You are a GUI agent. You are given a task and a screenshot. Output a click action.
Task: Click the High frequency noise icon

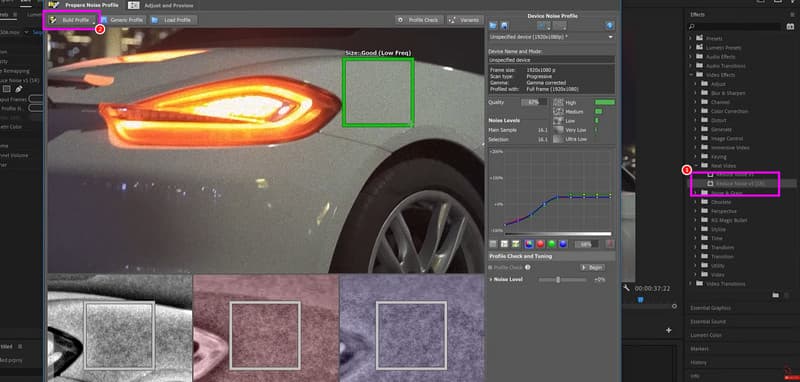[558, 103]
